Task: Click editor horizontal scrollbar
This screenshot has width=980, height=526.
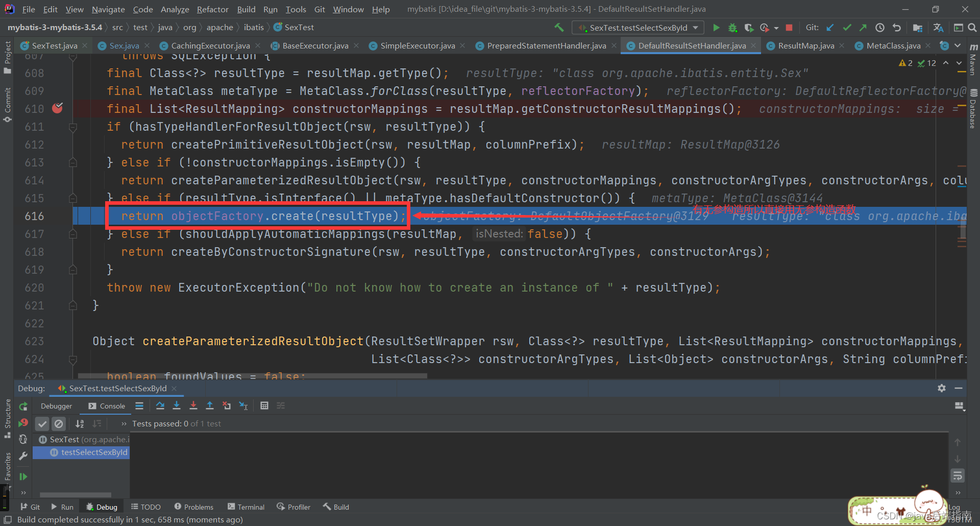Action: tap(253, 376)
